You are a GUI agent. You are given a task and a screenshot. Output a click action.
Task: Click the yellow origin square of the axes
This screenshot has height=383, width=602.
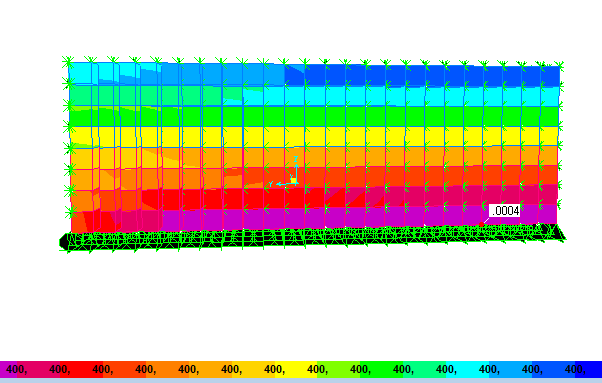click(293, 180)
